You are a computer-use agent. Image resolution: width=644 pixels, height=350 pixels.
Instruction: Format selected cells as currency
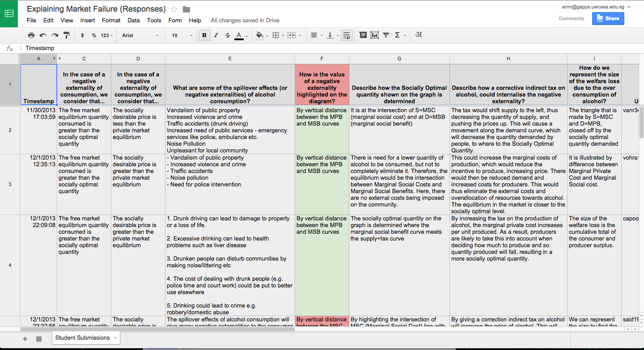coord(83,35)
